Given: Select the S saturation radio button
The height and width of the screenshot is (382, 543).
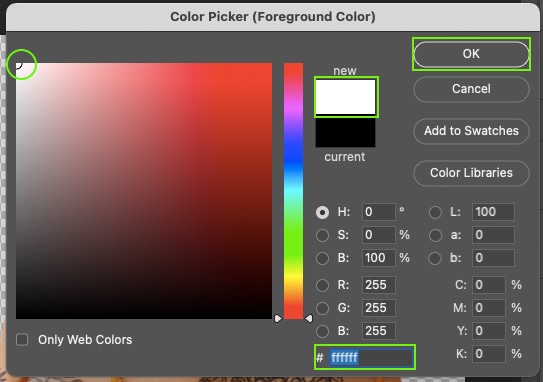Looking at the screenshot, I should click(x=322, y=235).
